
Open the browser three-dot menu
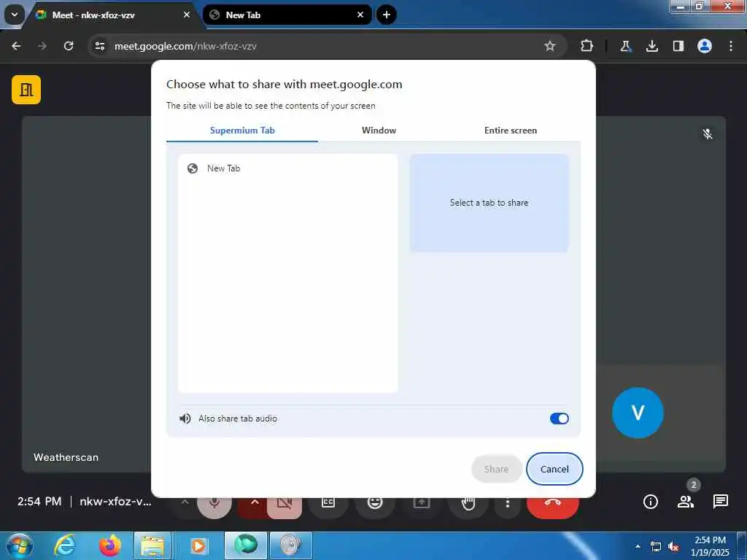coord(731,46)
